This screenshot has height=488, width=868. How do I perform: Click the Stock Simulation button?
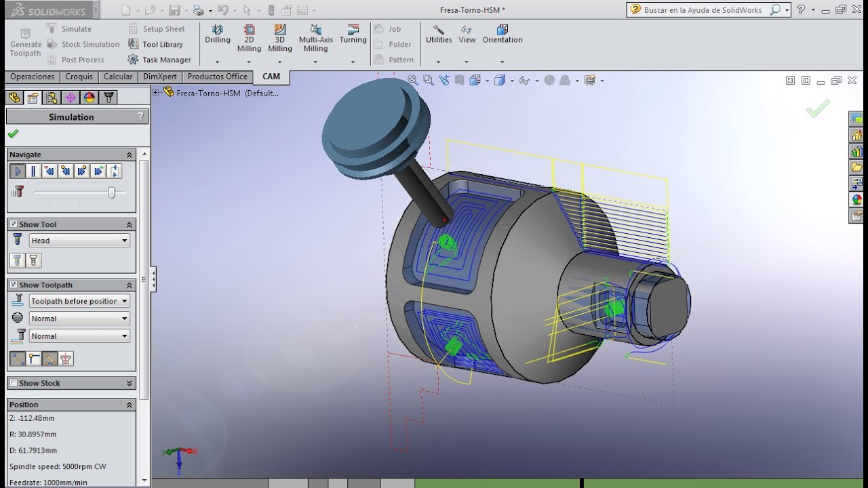[83, 44]
